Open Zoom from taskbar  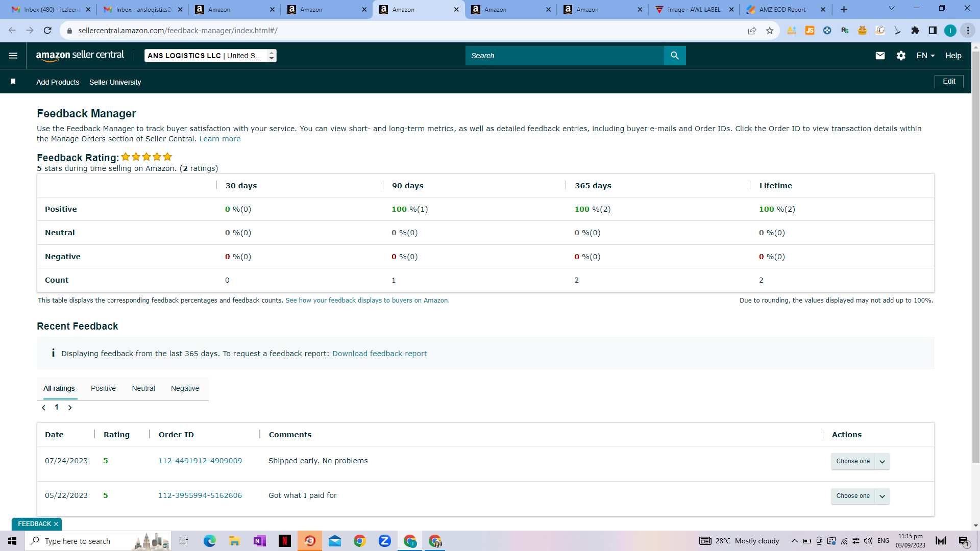[384, 541]
